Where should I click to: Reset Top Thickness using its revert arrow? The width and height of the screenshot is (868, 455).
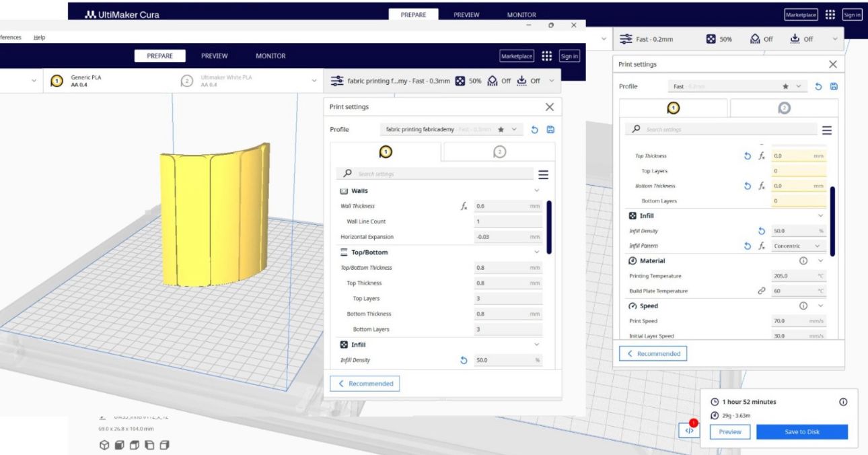(748, 156)
